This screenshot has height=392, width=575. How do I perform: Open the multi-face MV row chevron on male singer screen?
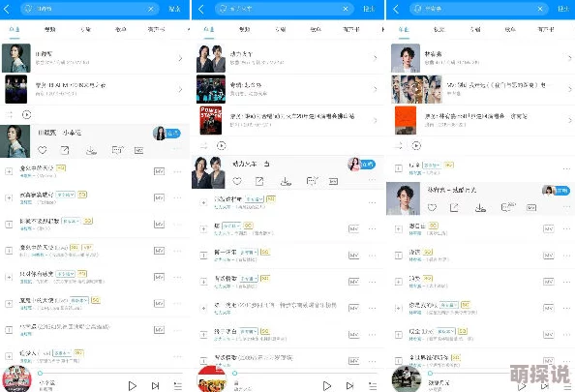pos(569,89)
